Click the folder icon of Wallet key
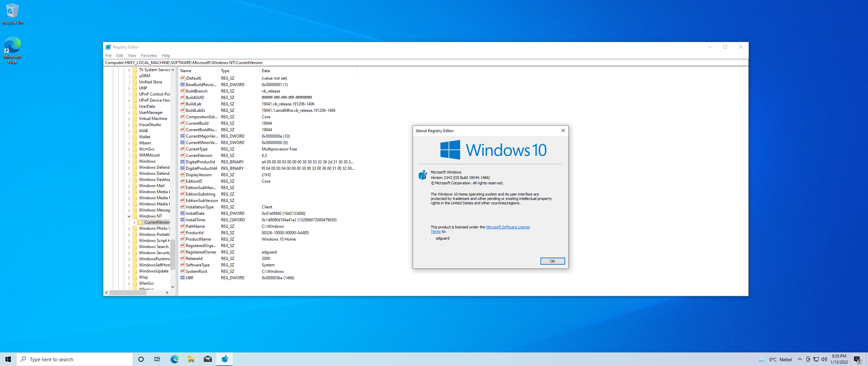 tap(135, 137)
